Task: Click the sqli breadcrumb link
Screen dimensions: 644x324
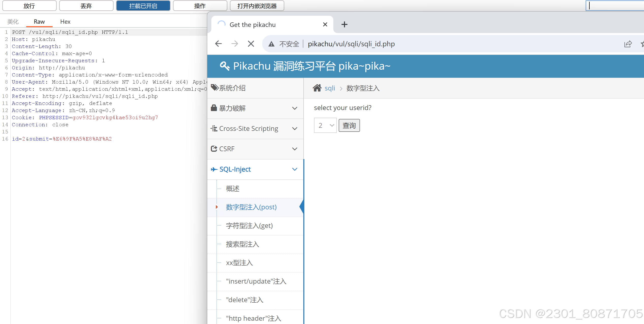Action: pyautogui.click(x=330, y=88)
